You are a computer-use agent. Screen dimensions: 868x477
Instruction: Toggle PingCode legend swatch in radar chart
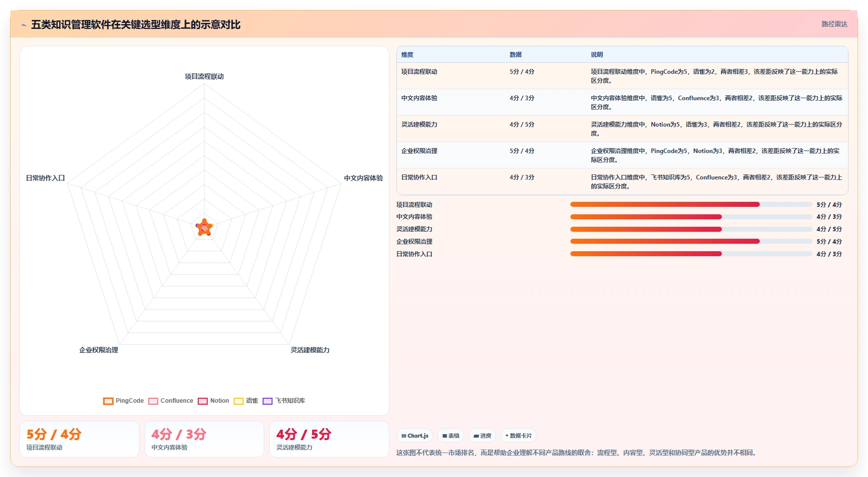tap(108, 401)
